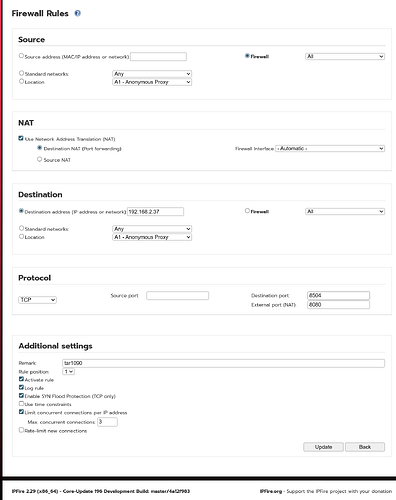The height and width of the screenshot is (500, 396).
Task: Choose Source NAT radio option
Action: click(x=40, y=159)
